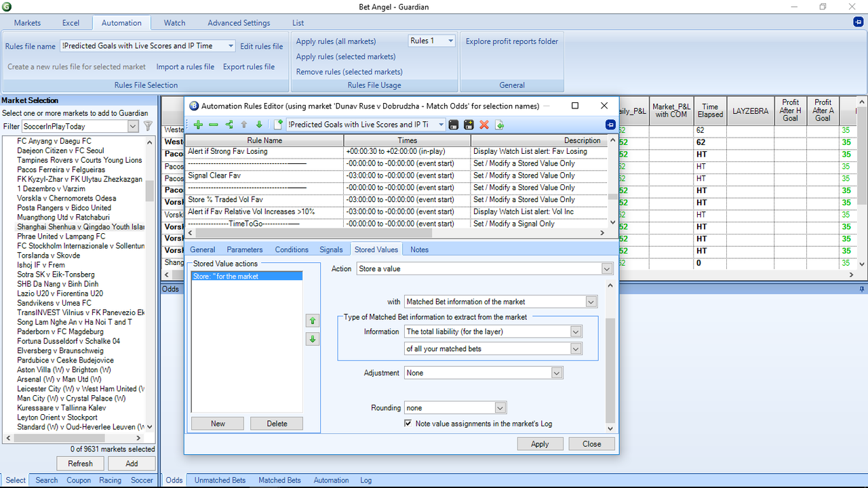Move selected rule down with green arrow

(259, 125)
